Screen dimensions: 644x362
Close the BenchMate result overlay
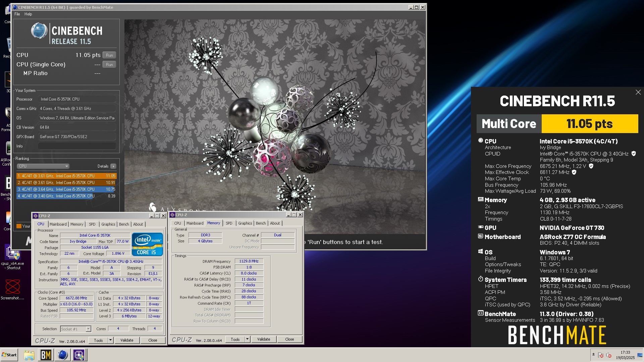coord(638,92)
